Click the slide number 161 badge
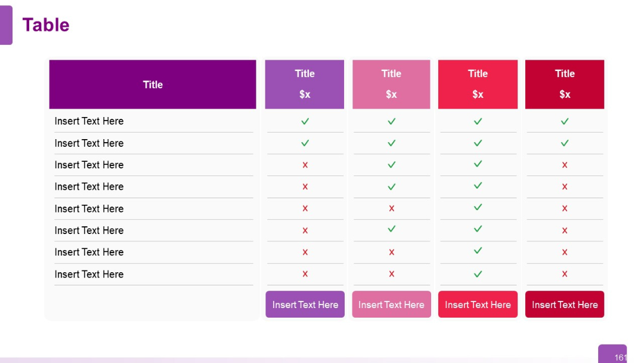 click(612, 354)
